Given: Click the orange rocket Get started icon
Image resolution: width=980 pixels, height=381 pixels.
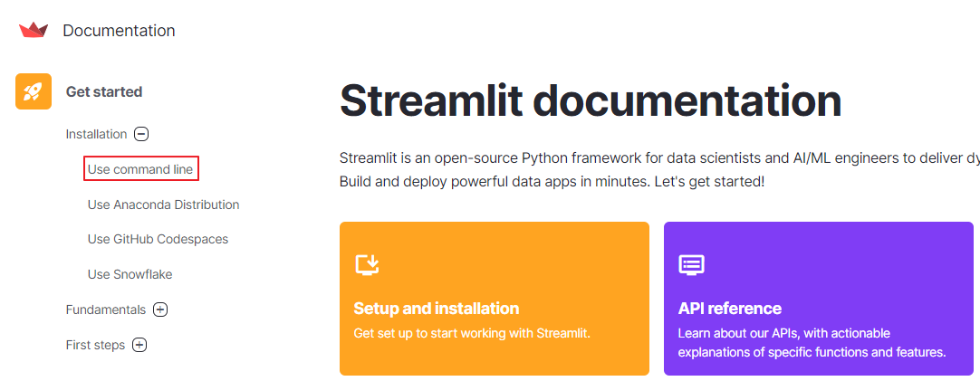Looking at the screenshot, I should point(34,91).
